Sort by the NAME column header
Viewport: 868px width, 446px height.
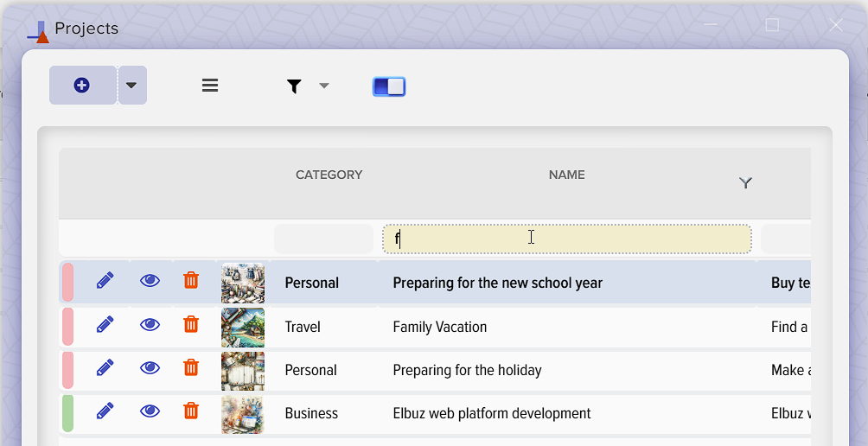click(x=567, y=175)
